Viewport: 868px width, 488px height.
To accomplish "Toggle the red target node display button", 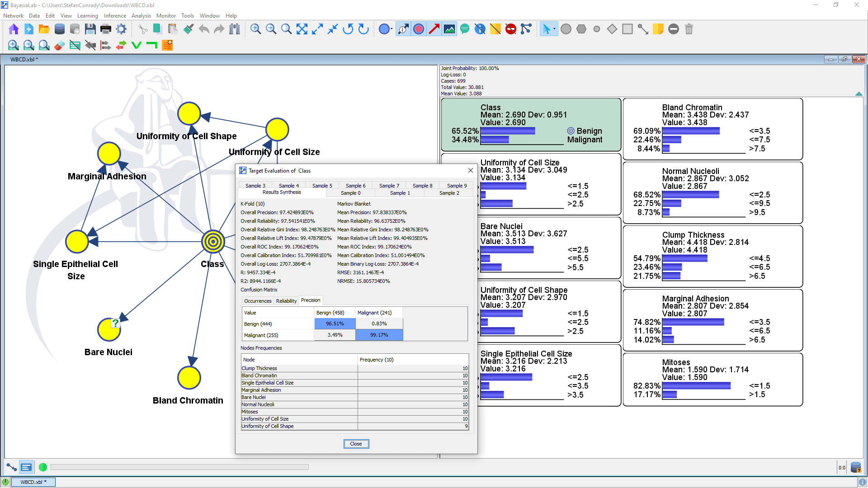I will (419, 29).
